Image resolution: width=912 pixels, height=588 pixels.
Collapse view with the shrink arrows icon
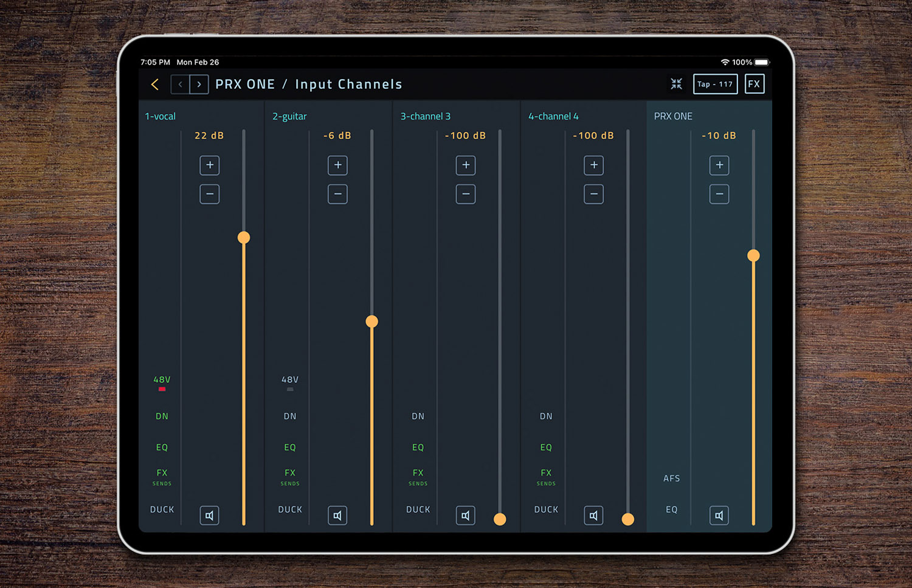pyautogui.click(x=676, y=84)
